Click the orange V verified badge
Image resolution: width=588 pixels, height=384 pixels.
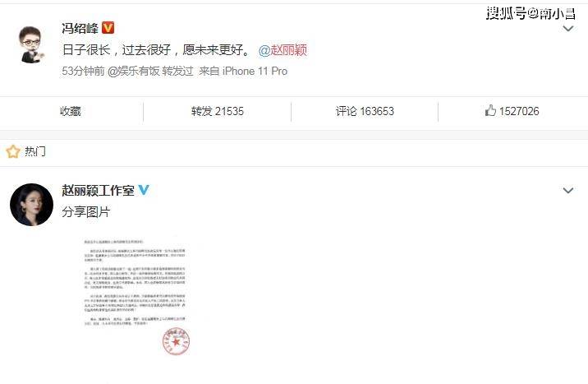(108, 28)
